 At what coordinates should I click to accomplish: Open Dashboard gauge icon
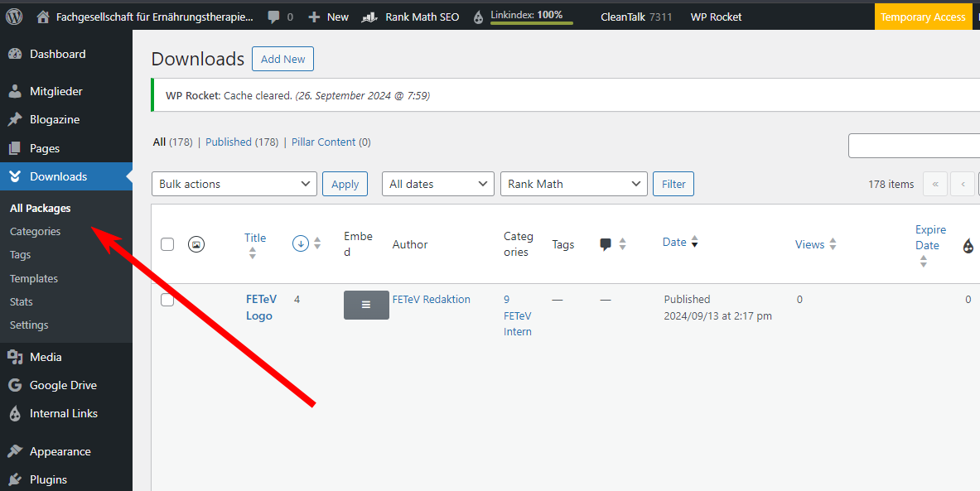point(15,55)
